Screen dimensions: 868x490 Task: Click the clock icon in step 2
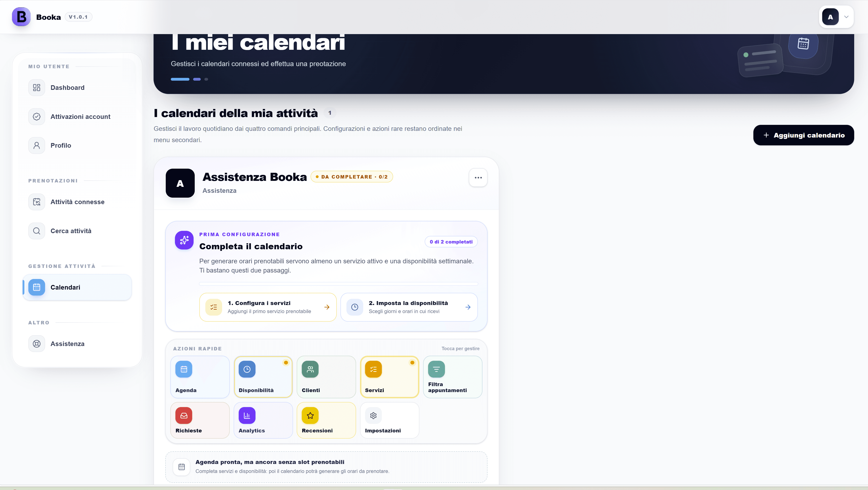[355, 307]
